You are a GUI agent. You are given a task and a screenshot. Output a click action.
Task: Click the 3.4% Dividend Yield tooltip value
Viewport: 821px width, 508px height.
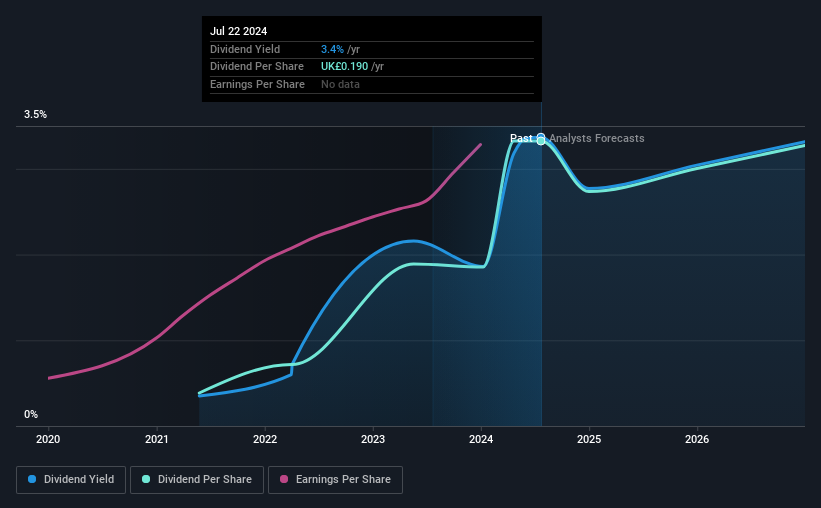[x=332, y=49]
